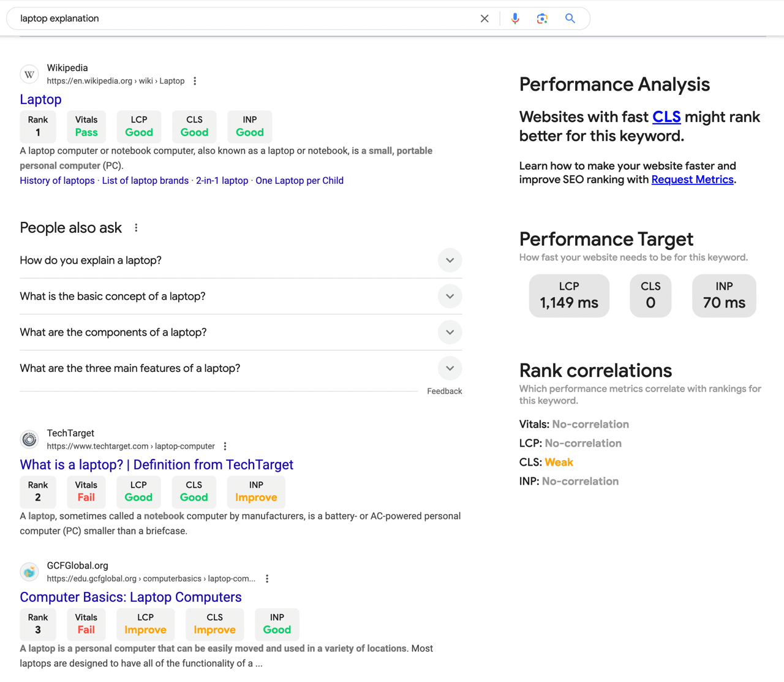Click the 'CLS Improve' badge on the GCFGlobal result

coord(215,624)
